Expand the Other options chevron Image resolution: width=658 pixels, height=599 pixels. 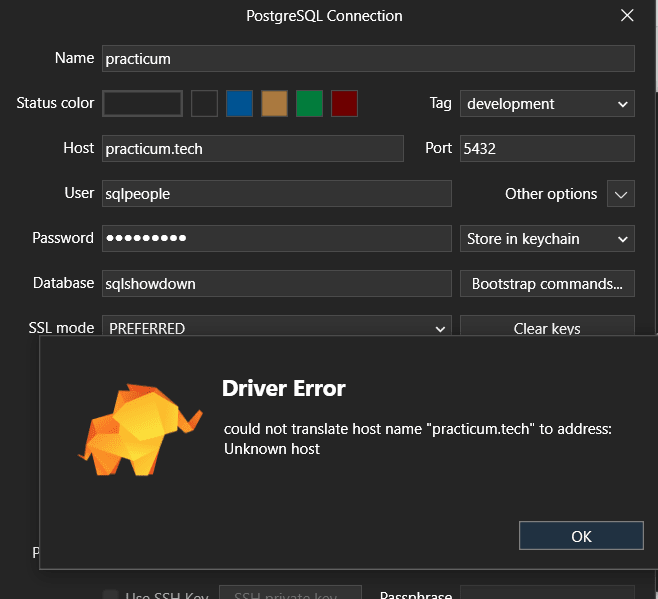click(x=620, y=194)
